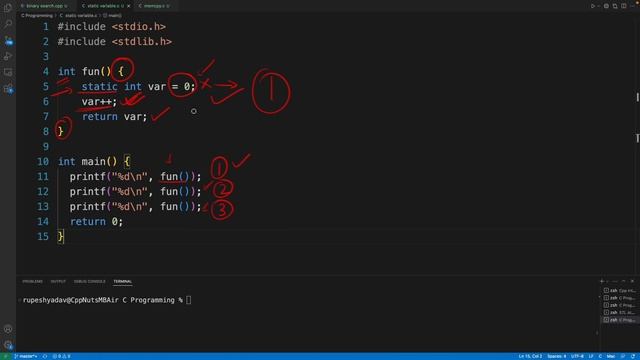This screenshot has height=360, width=640.
Task: Open the Explorer view in activity bar
Action: coord(8,8)
